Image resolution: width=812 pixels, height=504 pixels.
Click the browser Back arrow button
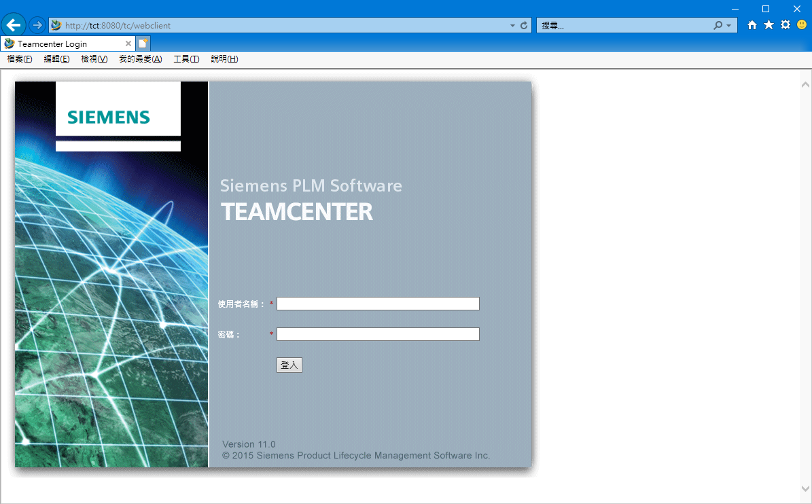point(14,25)
